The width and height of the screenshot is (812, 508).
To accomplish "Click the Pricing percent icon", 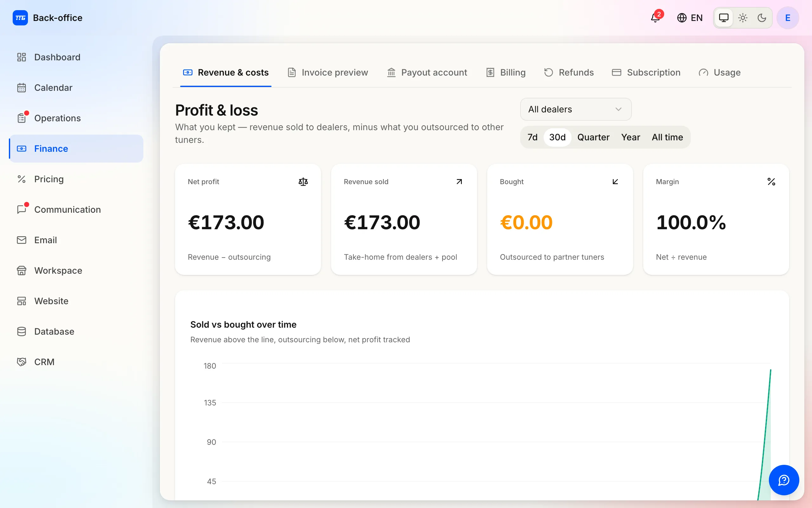I will (22, 179).
